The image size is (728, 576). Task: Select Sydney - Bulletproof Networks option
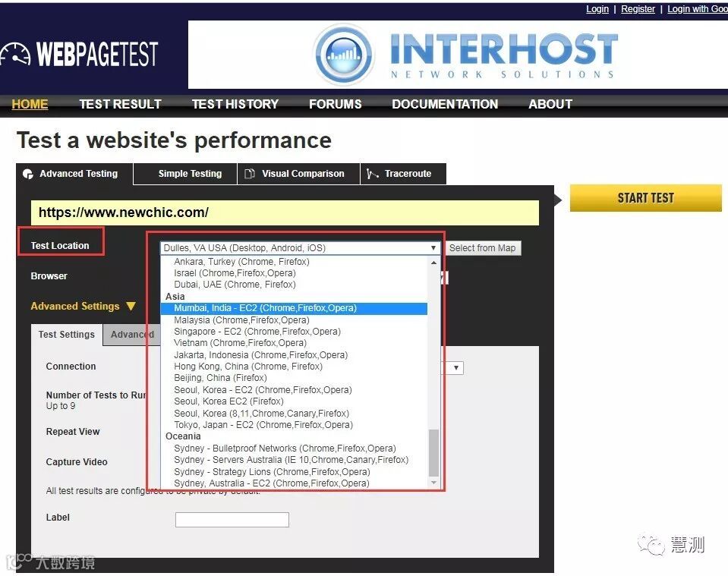(x=294, y=449)
